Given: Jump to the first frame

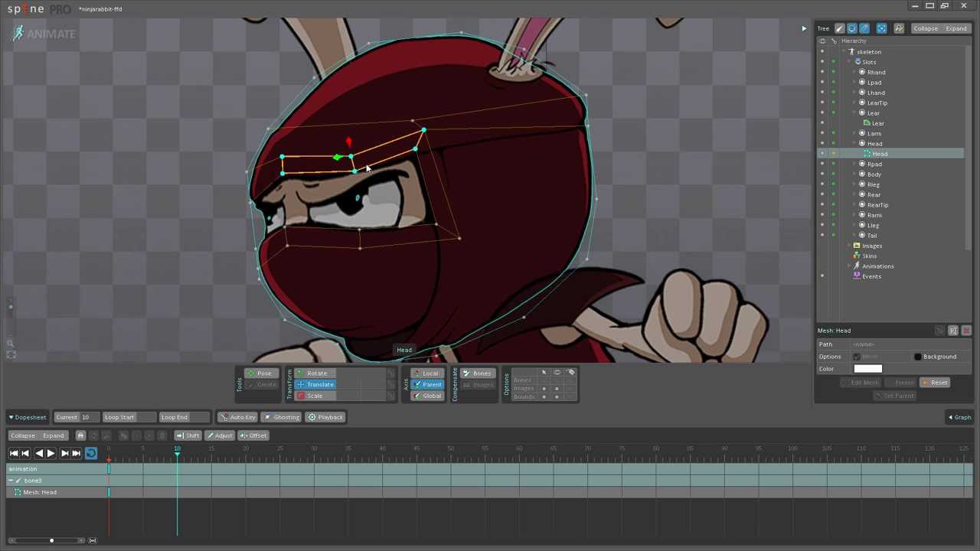Looking at the screenshot, I should click(14, 453).
